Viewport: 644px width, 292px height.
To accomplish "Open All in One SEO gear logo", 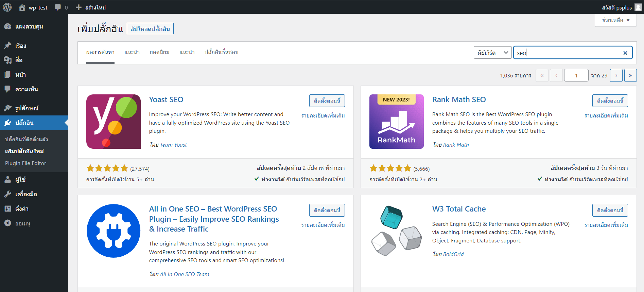I will (x=114, y=231).
